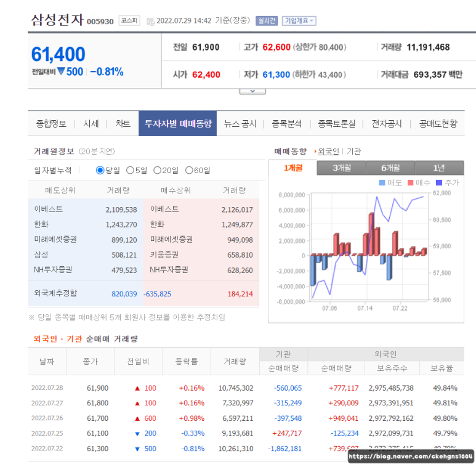Screen dimensions: 476x464
Task: Click 삼성 in the 매도상위 column
Action: click(41, 254)
